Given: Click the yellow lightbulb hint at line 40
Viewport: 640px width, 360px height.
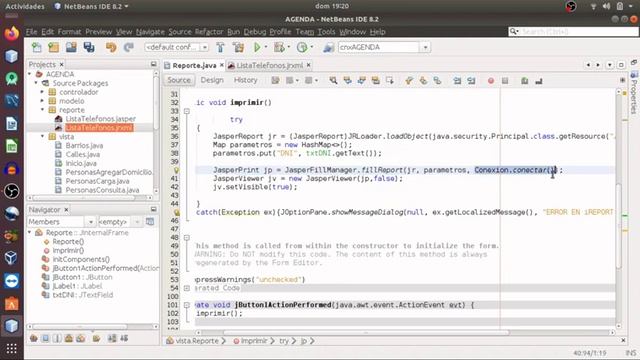Looking at the screenshot, I should point(176,170).
